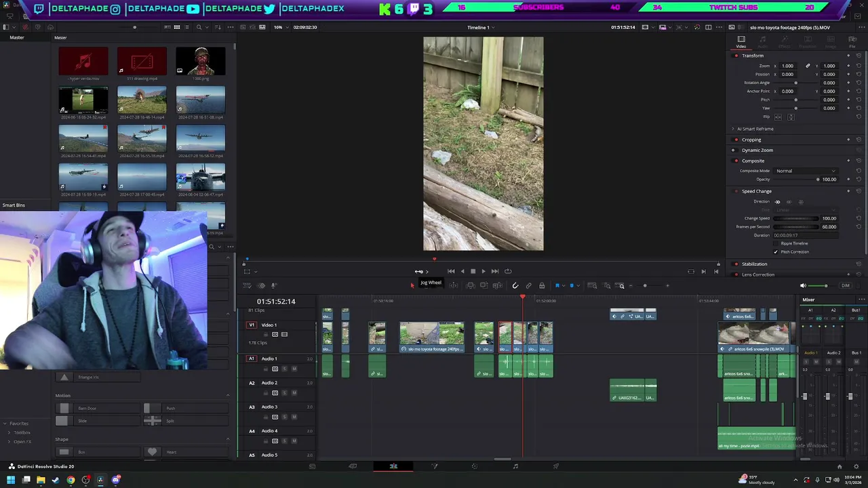Image resolution: width=868 pixels, height=488 pixels.
Task: Toggle Linked Selection chain icon
Action: pos(528,286)
